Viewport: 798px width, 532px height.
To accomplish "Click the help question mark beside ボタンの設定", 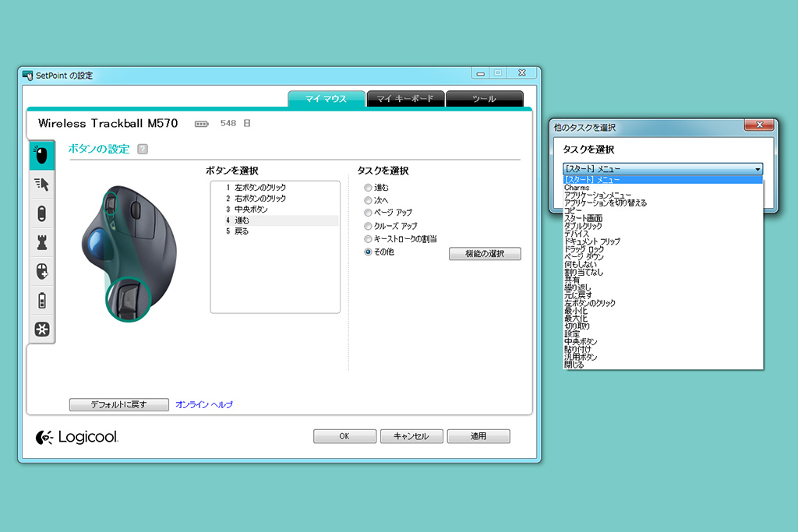I will coord(143,149).
